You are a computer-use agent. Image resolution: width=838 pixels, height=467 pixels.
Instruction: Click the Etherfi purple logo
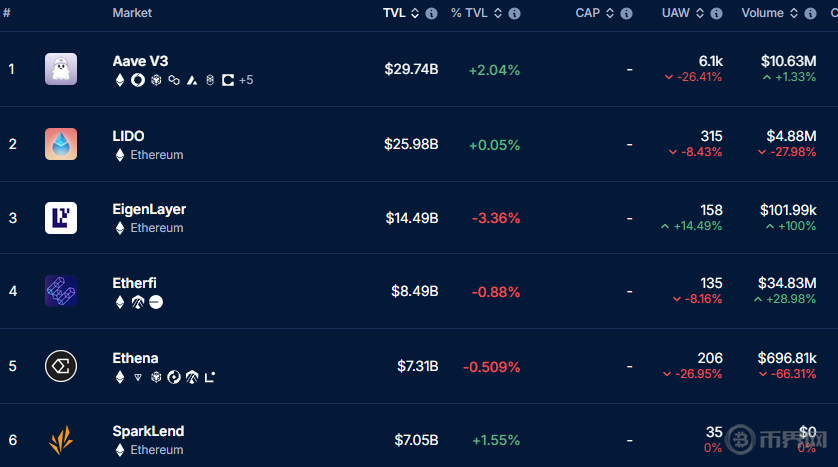[61, 291]
